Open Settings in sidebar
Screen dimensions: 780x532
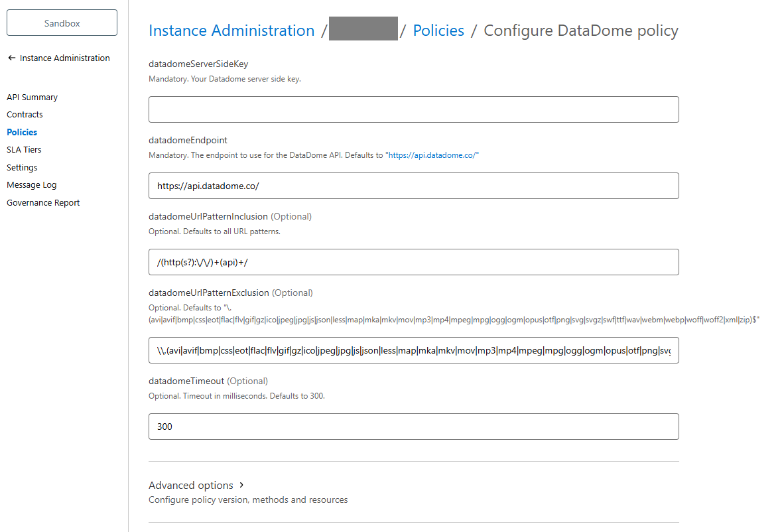[22, 167]
